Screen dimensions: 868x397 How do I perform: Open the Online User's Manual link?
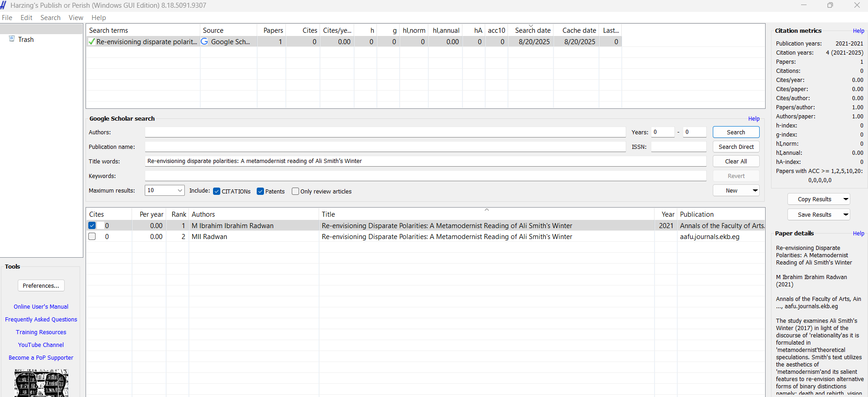click(x=41, y=306)
